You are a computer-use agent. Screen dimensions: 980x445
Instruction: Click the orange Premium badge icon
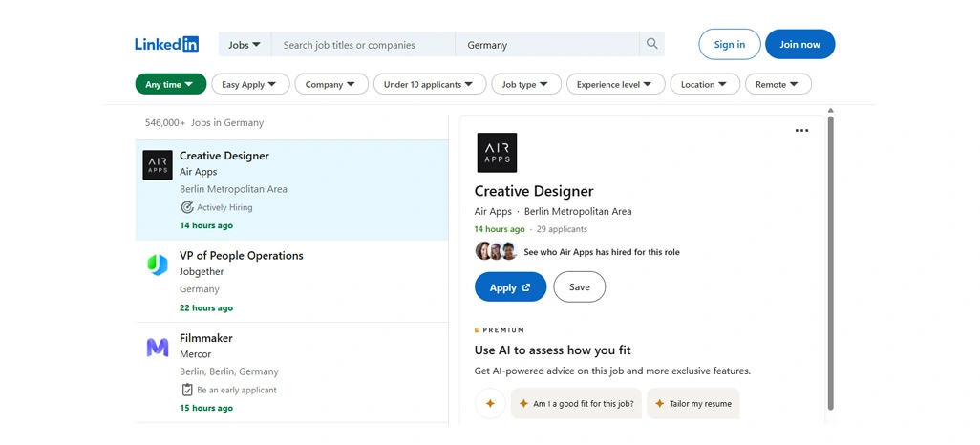[x=478, y=330]
